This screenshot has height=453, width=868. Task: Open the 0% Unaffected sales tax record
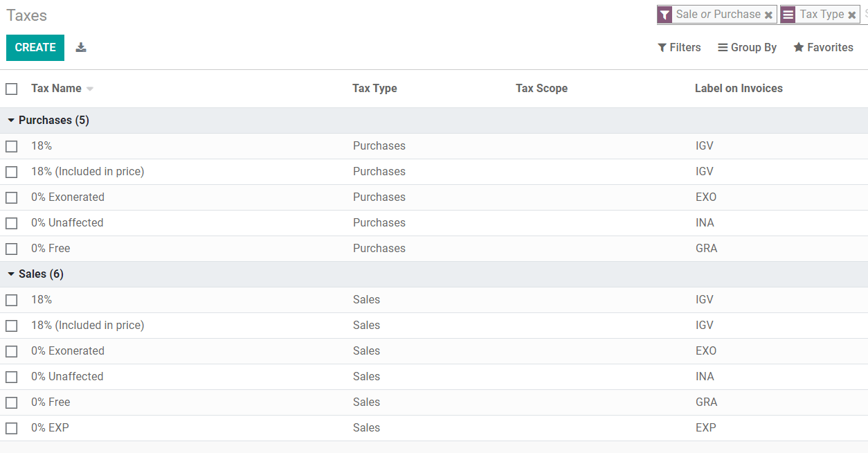click(67, 377)
